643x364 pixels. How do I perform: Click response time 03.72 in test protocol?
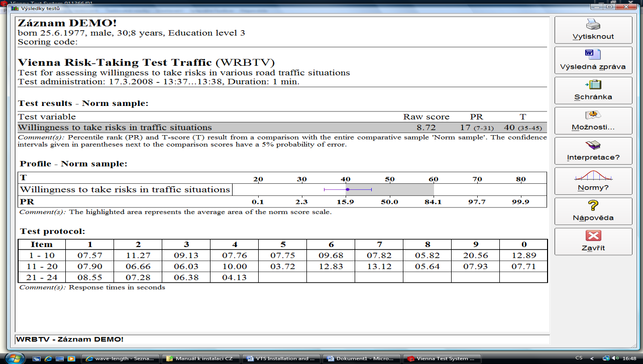(x=282, y=267)
